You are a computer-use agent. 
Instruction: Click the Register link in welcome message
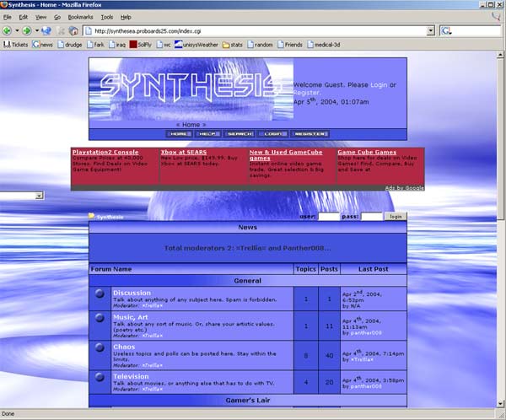tap(307, 93)
